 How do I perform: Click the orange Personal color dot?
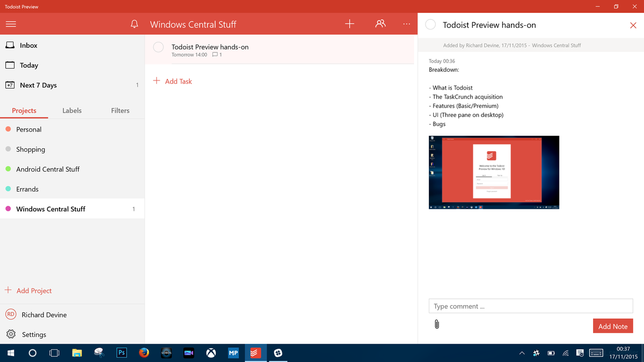pos(8,129)
